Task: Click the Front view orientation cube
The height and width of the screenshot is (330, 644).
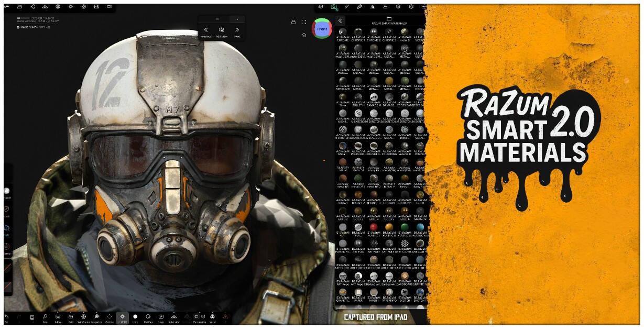Action: coord(322,29)
